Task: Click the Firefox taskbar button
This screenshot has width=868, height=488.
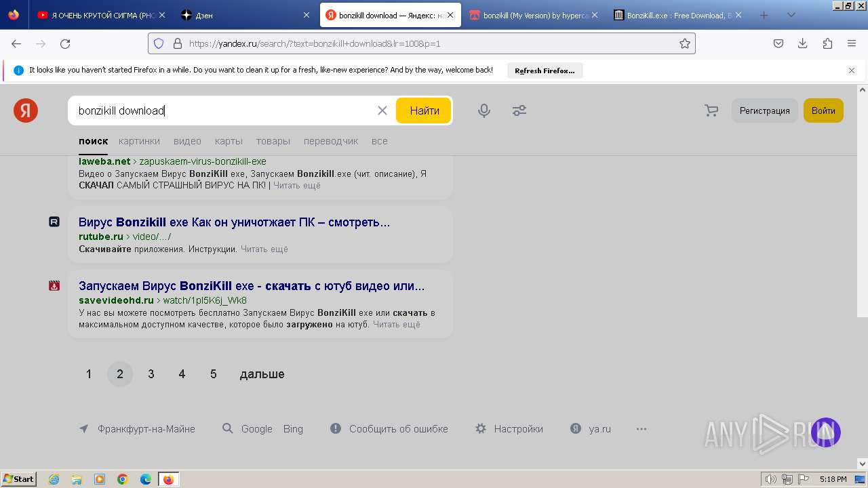Action: [x=169, y=479]
